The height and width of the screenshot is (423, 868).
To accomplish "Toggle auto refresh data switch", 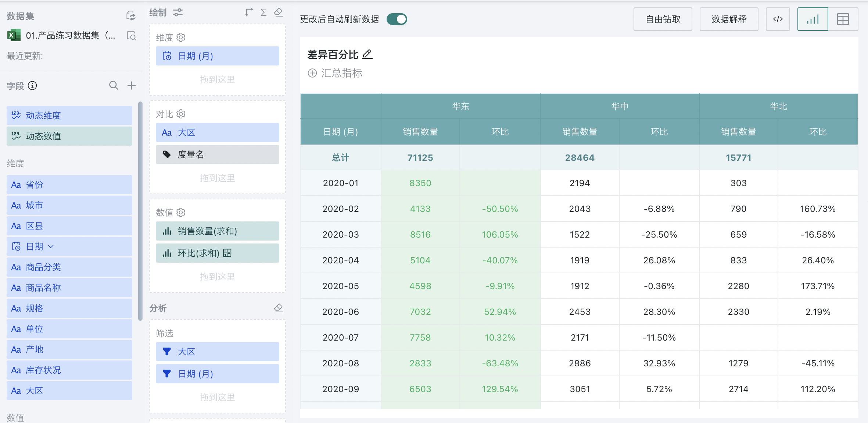I will (x=397, y=19).
